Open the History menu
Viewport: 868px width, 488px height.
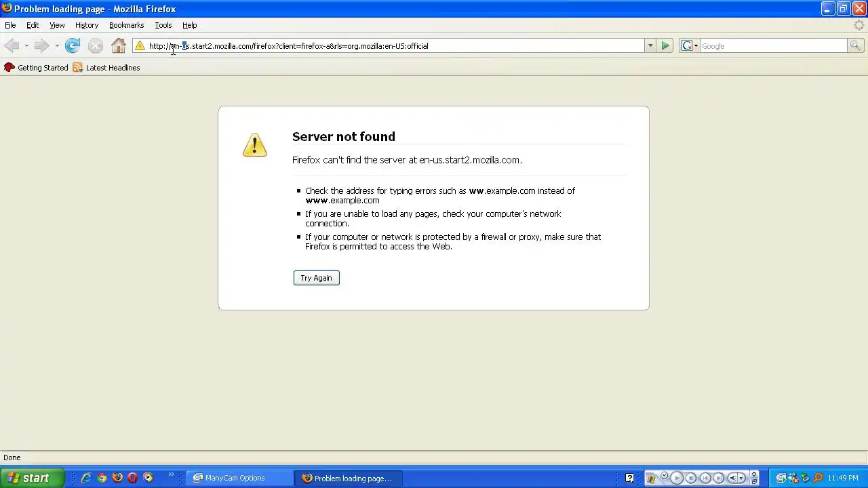pyautogui.click(x=87, y=25)
